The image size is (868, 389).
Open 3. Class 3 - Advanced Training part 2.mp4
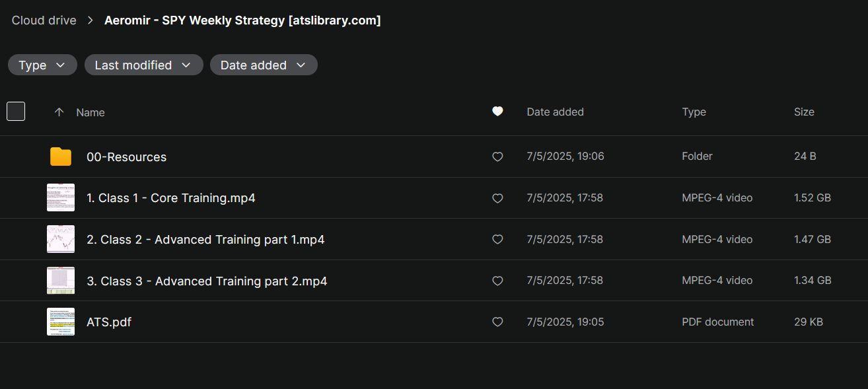click(x=207, y=281)
